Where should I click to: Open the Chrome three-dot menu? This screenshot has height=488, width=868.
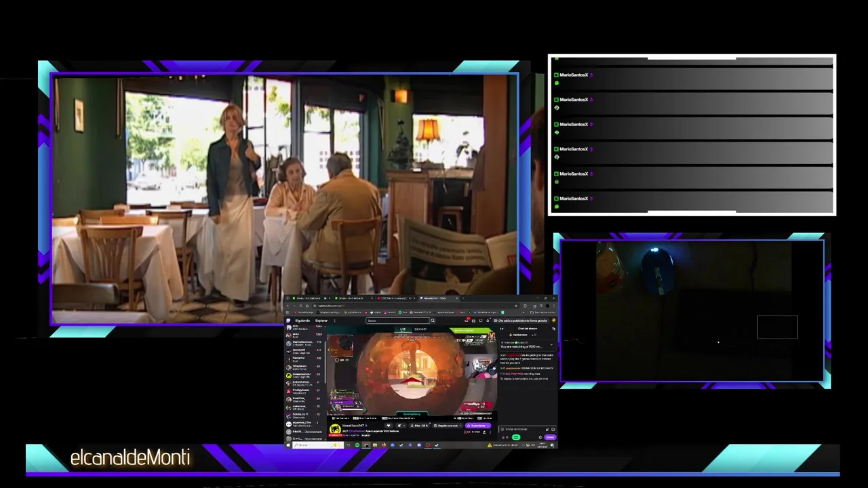pos(553,306)
